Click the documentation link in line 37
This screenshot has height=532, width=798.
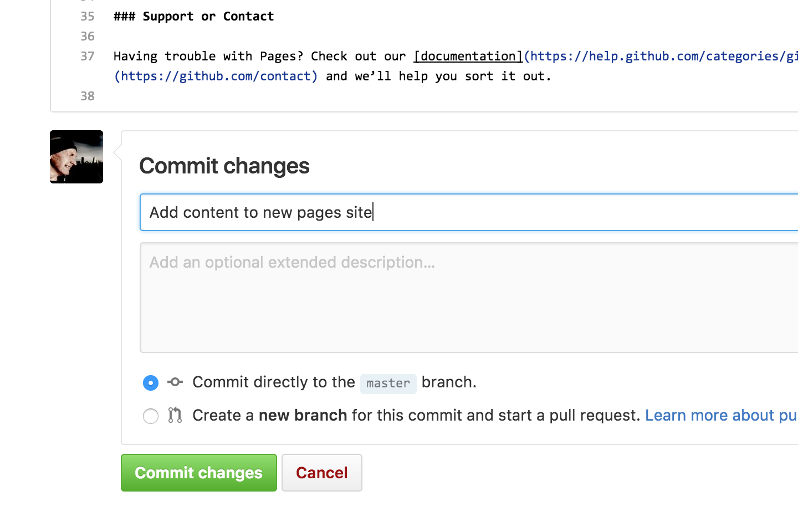(468, 56)
